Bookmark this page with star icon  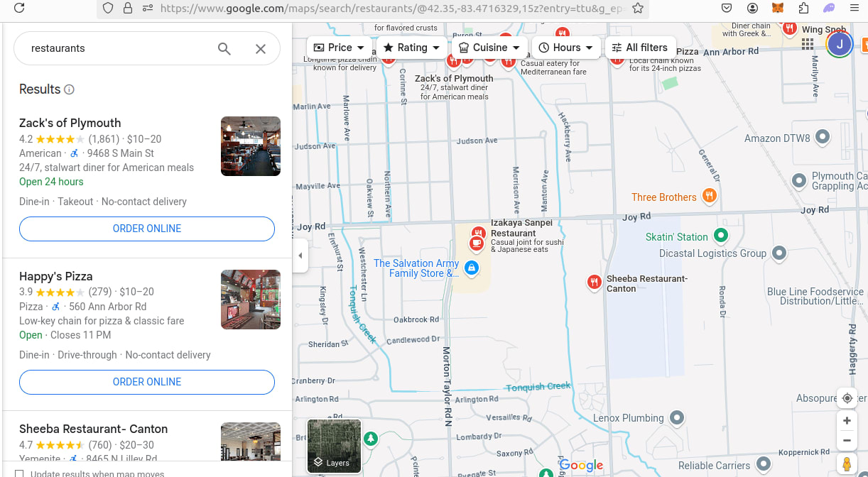pos(637,8)
